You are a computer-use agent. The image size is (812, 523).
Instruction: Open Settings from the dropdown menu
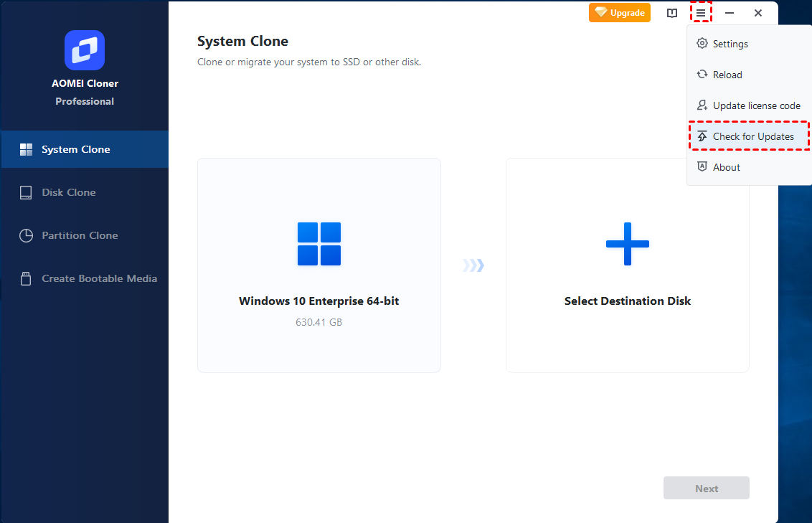749,44
